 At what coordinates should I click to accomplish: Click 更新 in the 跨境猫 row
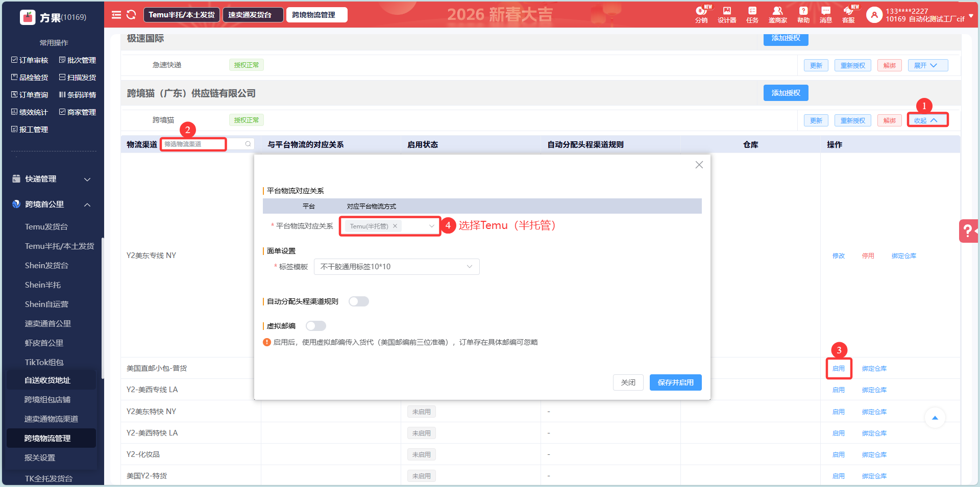pyautogui.click(x=816, y=120)
